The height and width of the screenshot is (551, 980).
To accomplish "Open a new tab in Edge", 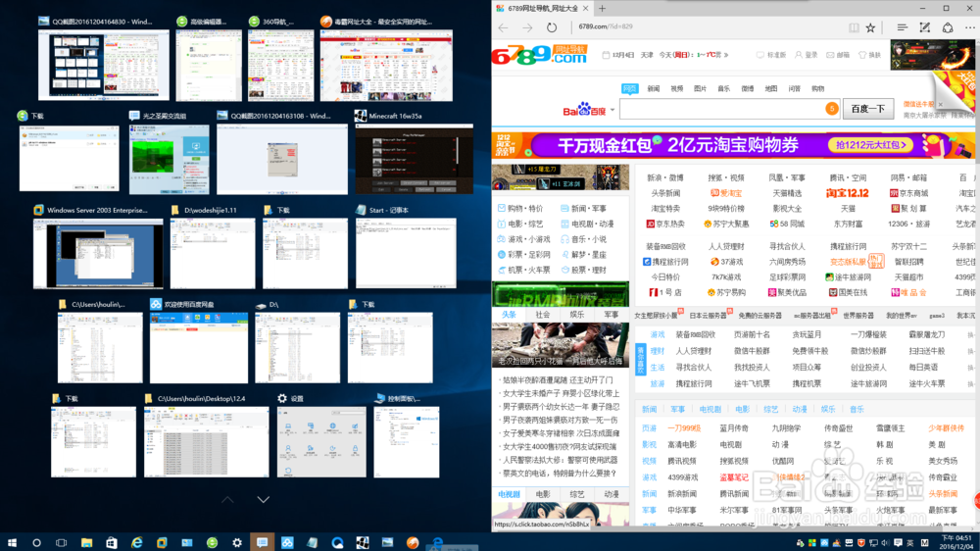I will [x=602, y=8].
